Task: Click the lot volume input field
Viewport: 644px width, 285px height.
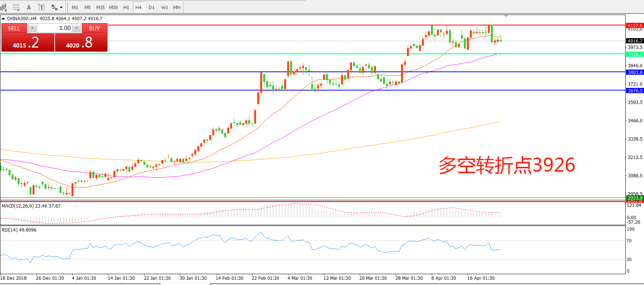Action: pyautogui.click(x=54, y=28)
